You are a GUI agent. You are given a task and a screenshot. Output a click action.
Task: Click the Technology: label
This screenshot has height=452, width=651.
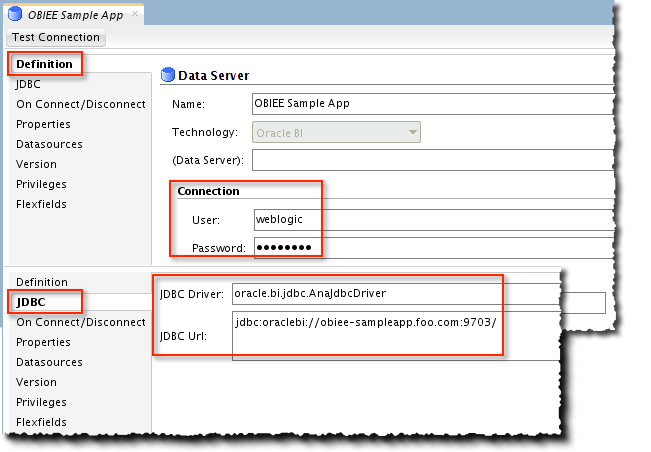205,132
